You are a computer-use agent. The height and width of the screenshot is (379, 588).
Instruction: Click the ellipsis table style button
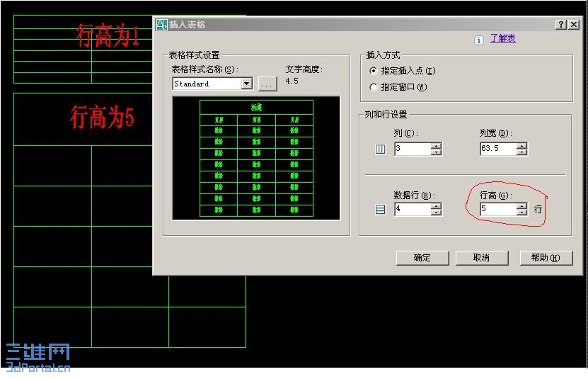pyautogui.click(x=267, y=84)
